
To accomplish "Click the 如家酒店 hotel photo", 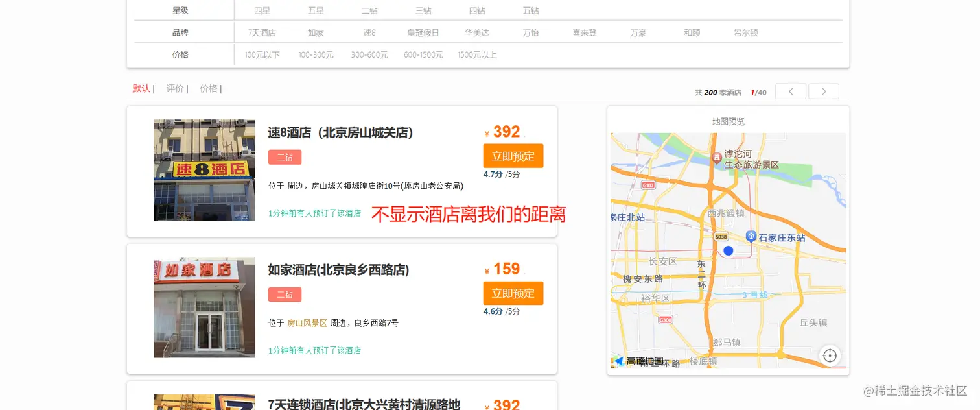I will pyautogui.click(x=204, y=307).
